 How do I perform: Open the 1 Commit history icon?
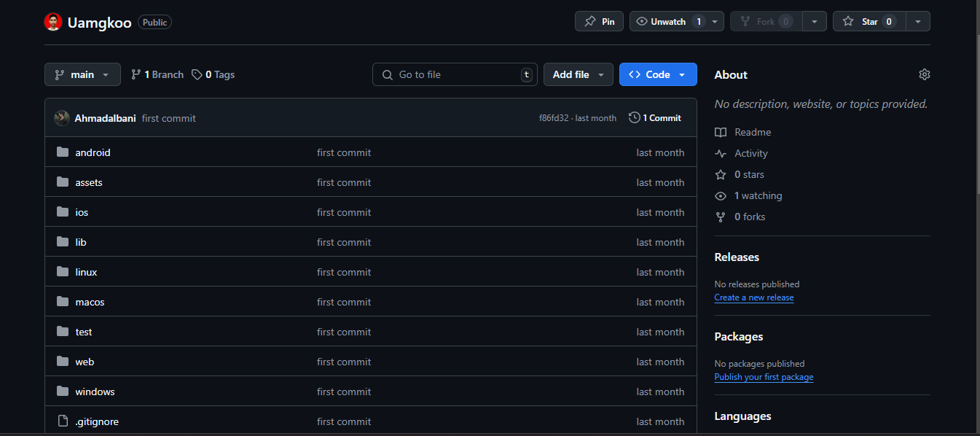tap(634, 117)
